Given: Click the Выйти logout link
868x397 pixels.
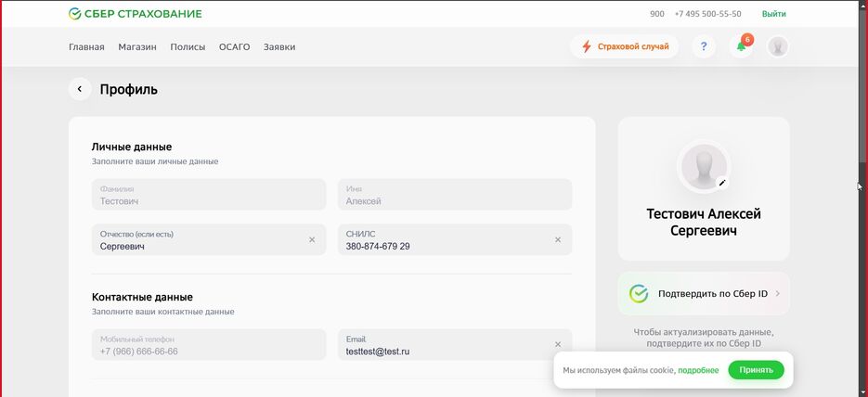Looking at the screenshot, I should coord(773,14).
